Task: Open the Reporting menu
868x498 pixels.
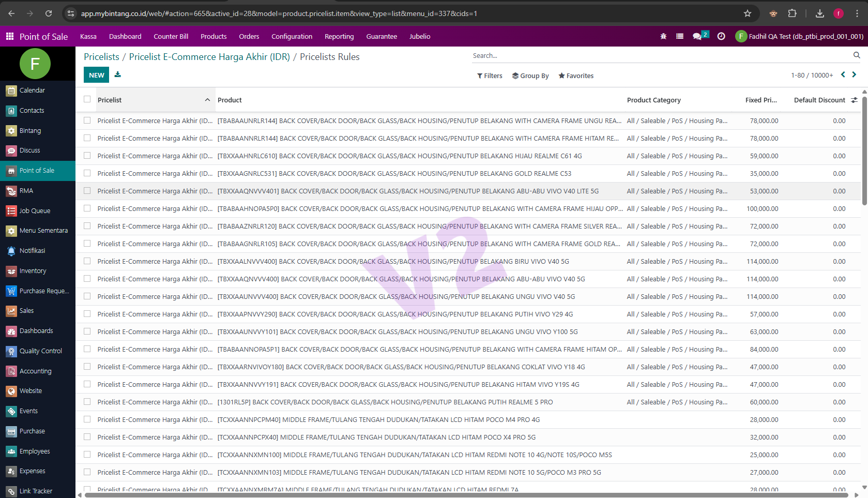Action: [339, 36]
